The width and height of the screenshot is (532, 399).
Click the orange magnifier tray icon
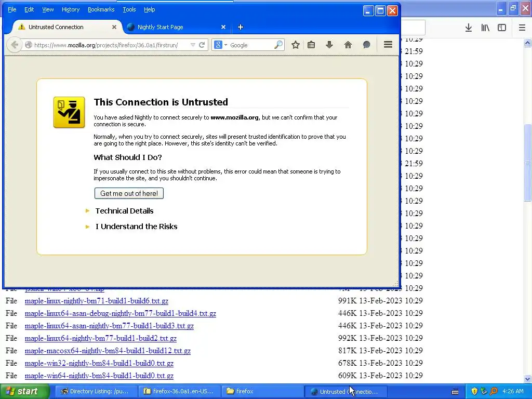494,391
